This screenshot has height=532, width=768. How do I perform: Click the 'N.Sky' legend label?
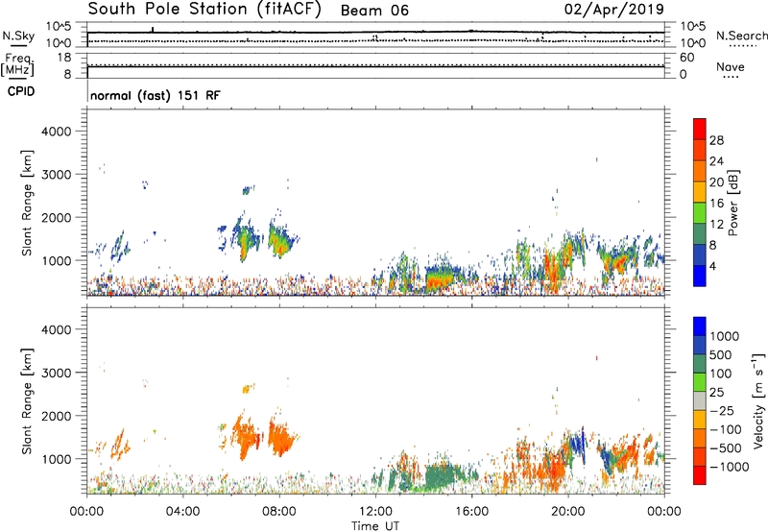(x=18, y=36)
